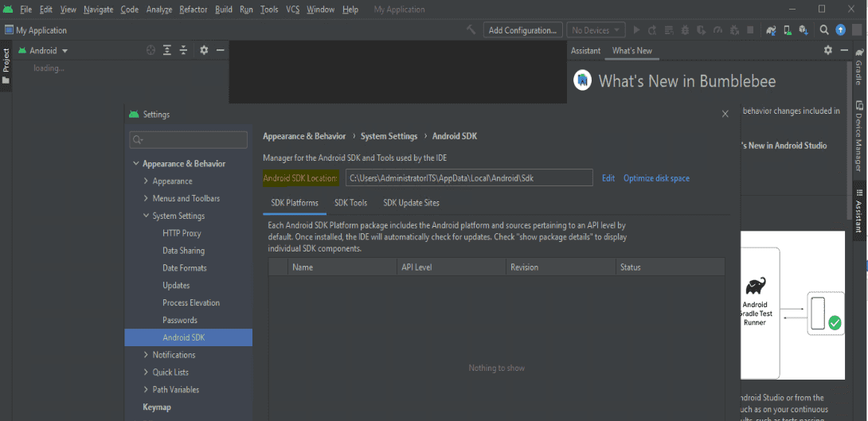Switch to the Assistant tab
Viewport: 868px width, 421px height.
[x=585, y=50]
